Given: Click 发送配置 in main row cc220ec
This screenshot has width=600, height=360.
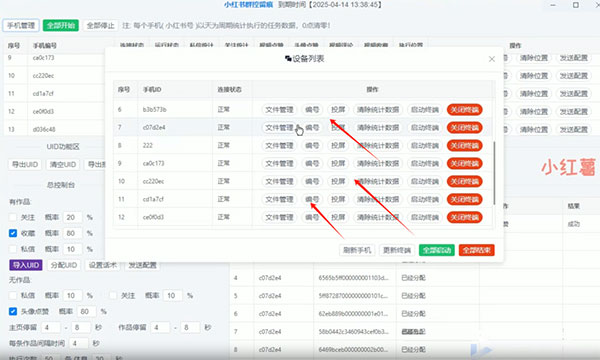Looking at the screenshot, I should [x=574, y=76].
